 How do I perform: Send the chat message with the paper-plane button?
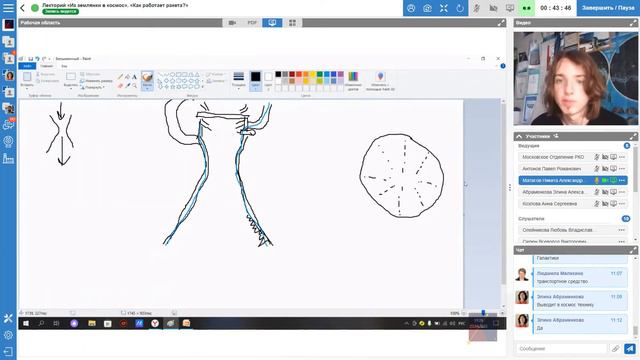coord(630,349)
